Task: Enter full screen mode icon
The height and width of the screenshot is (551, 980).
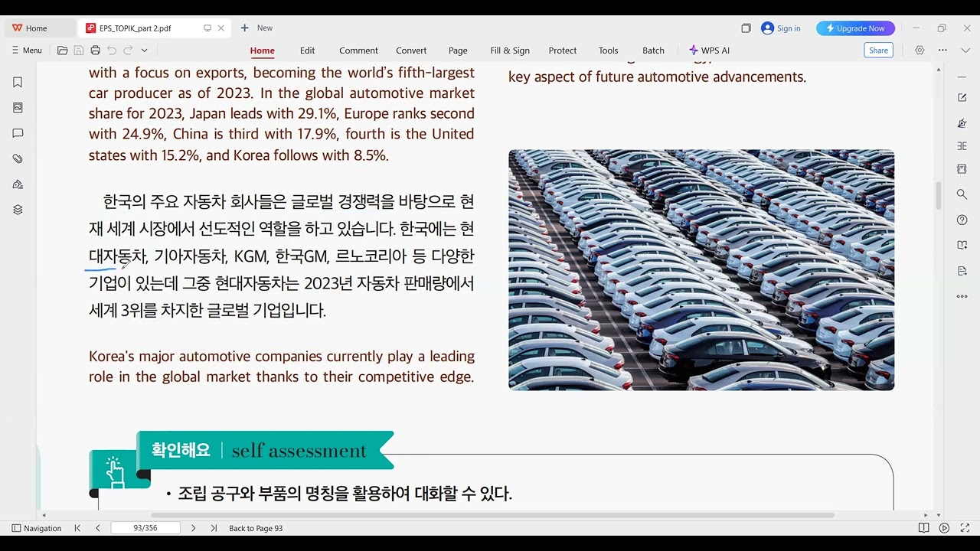Action: (963, 528)
